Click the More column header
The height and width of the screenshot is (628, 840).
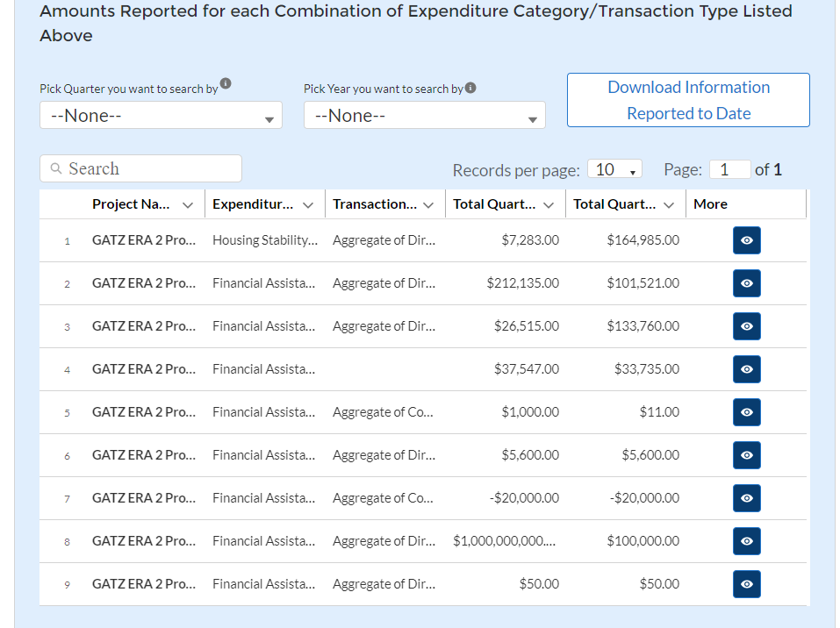tap(710, 204)
